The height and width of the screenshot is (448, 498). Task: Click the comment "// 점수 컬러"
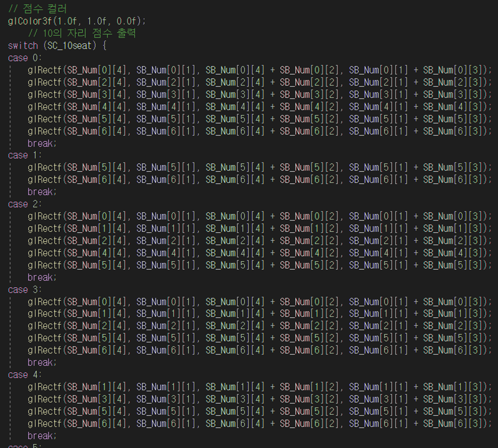(37, 9)
